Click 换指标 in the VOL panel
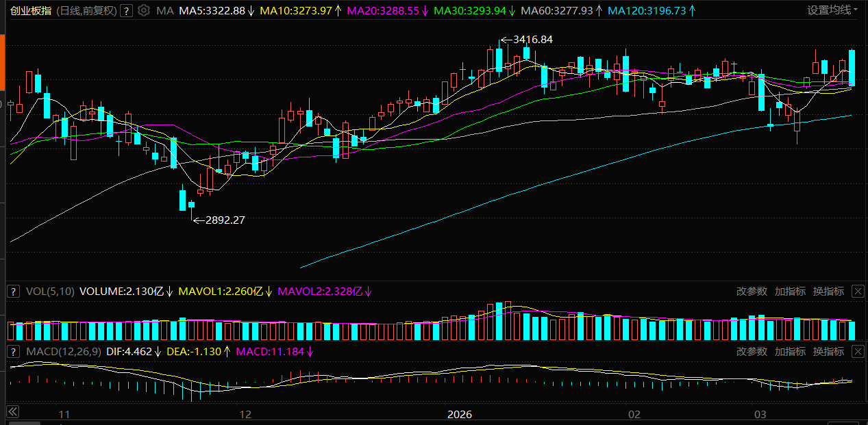This screenshot has width=868, height=425. click(x=828, y=292)
